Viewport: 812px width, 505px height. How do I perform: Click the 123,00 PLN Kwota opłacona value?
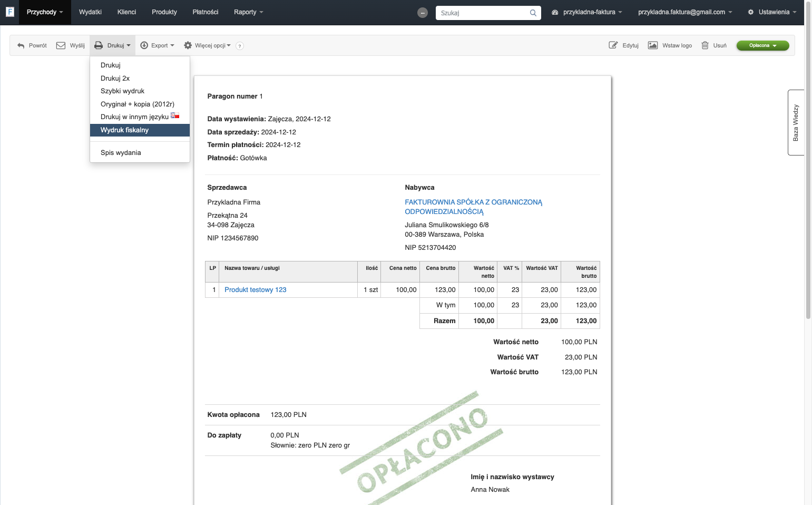[288, 415]
